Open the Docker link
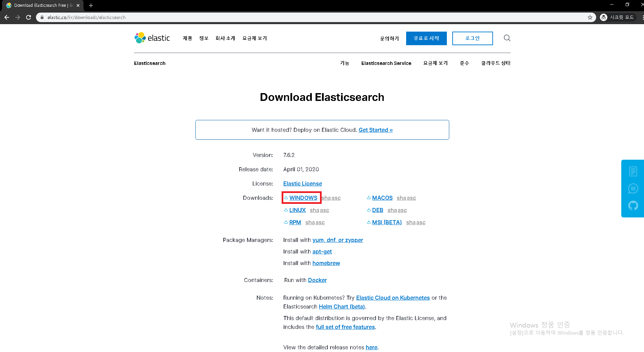Image resolution: width=644 pixels, height=352 pixels. tap(317, 280)
